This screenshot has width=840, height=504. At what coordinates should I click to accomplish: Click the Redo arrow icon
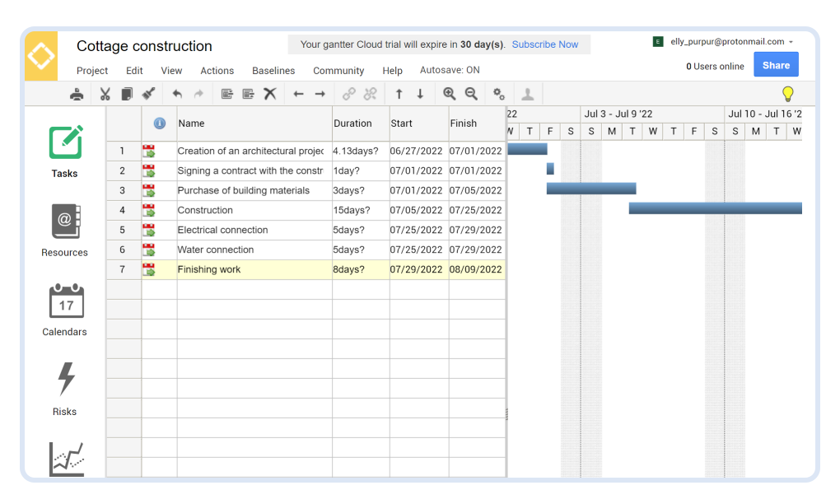(x=198, y=94)
